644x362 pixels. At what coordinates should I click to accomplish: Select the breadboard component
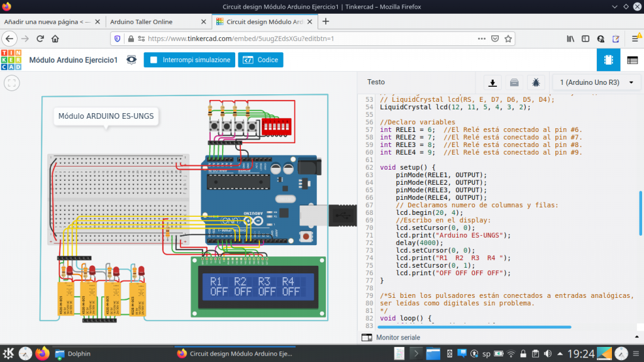click(118, 199)
